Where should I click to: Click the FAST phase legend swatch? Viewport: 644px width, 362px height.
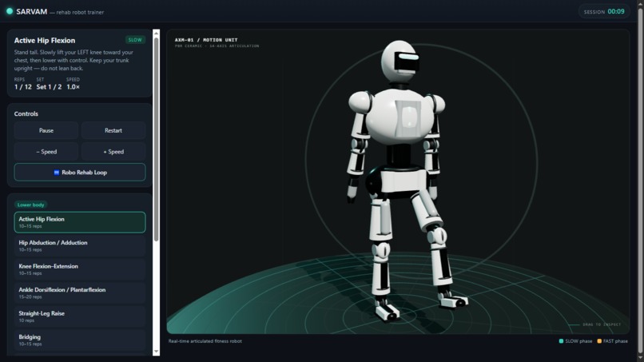pyautogui.click(x=599, y=341)
